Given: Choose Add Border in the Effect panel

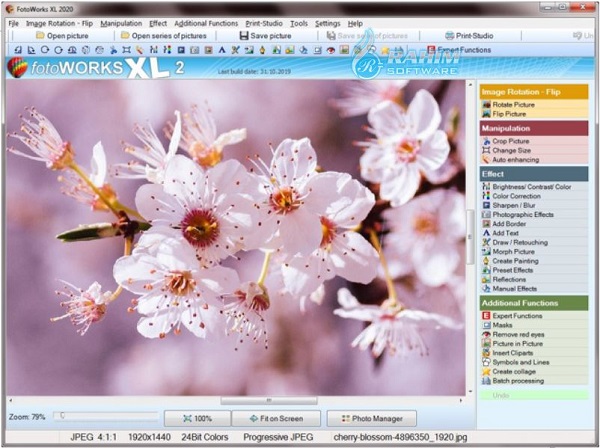Looking at the screenshot, I should click(x=534, y=224).
